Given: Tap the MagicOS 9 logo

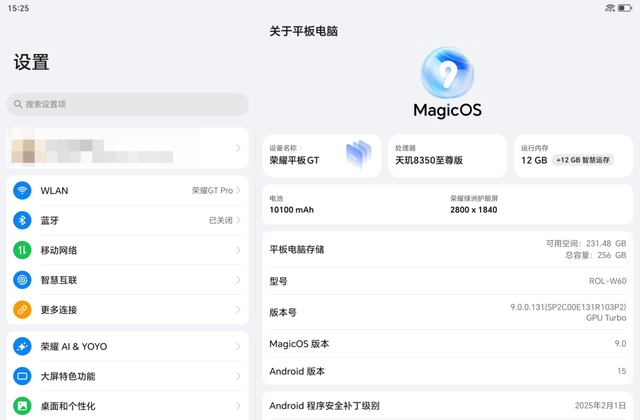Looking at the screenshot, I should [447, 73].
